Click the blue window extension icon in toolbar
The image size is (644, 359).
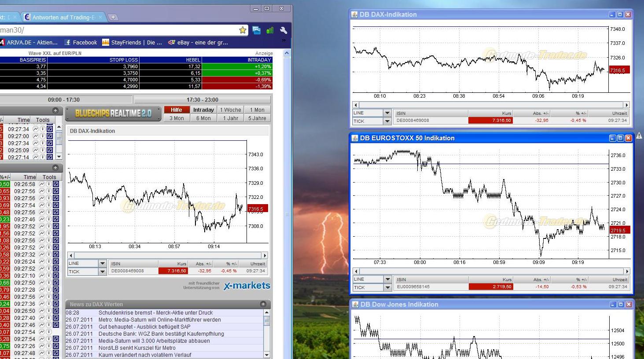256,30
